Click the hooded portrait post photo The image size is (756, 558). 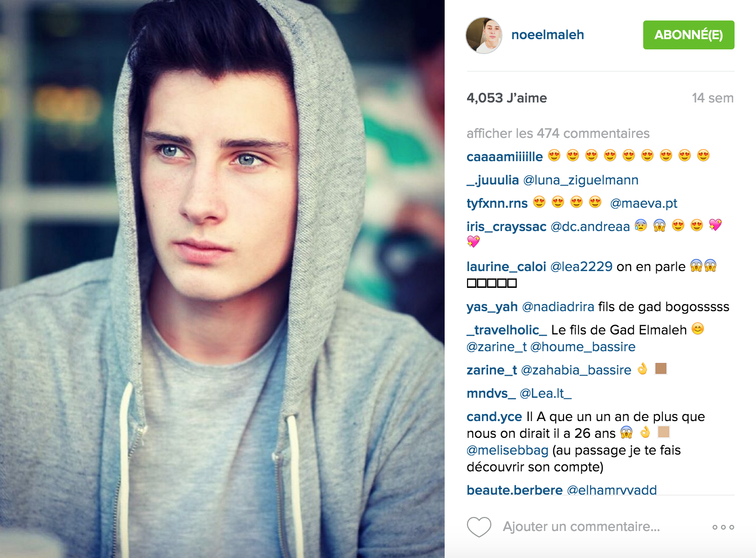coord(222,279)
